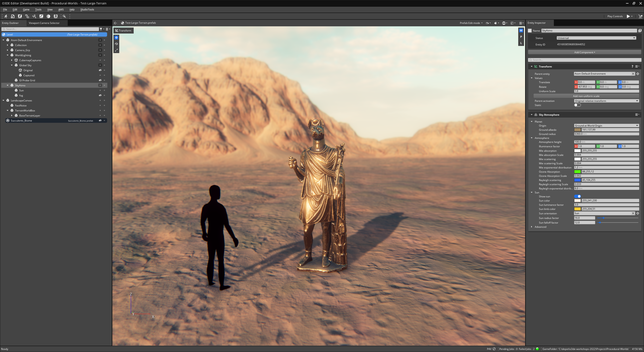
Task: Click the back arrow next to Test-Large-Terrain.prefab
Action: tap(116, 23)
